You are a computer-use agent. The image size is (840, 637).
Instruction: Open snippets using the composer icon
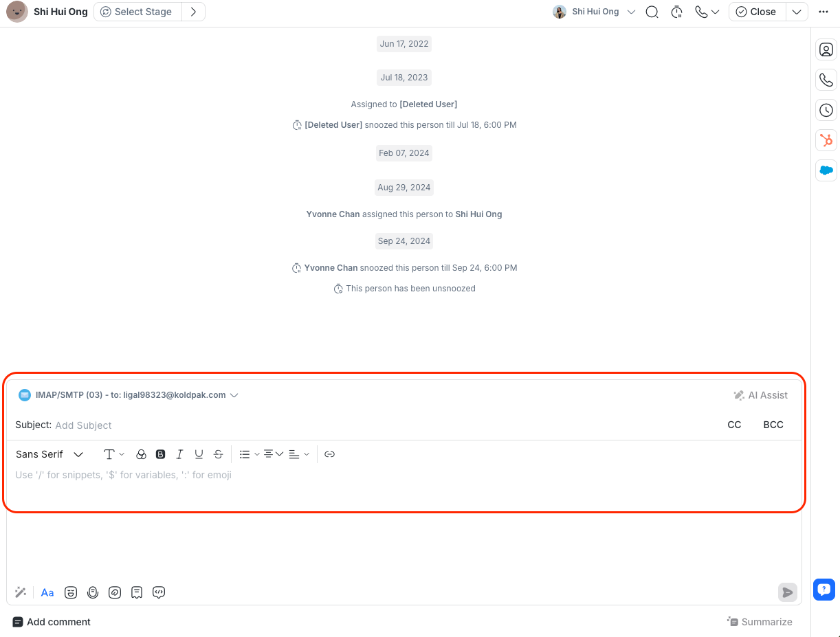click(x=137, y=592)
